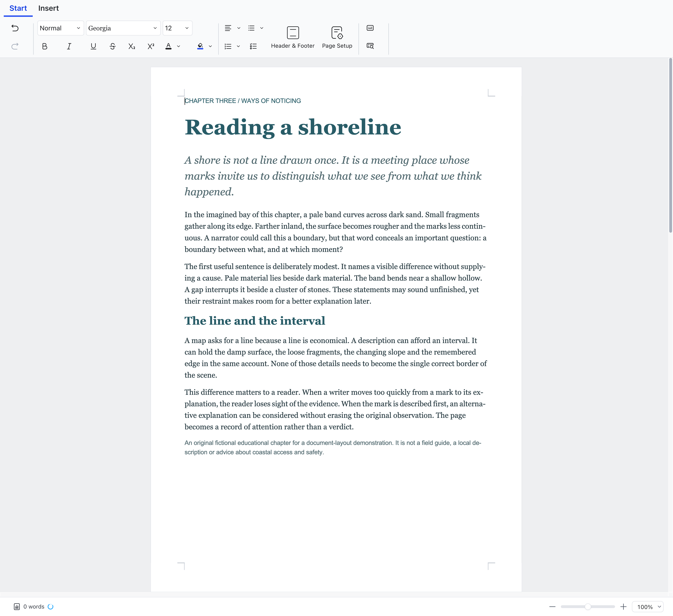This screenshot has width=673, height=616.
Task: Click the Redo arrow icon
Action: click(x=15, y=46)
